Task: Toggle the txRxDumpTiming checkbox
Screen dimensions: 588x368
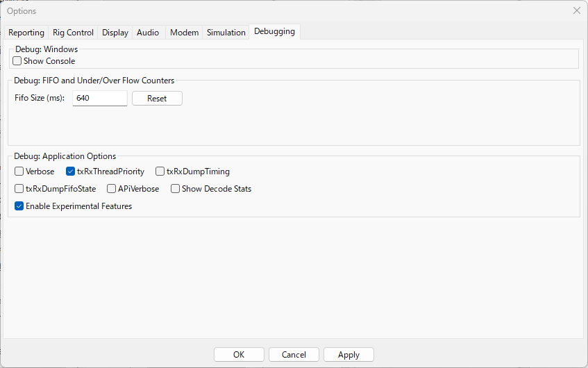Action: pos(160,172)
